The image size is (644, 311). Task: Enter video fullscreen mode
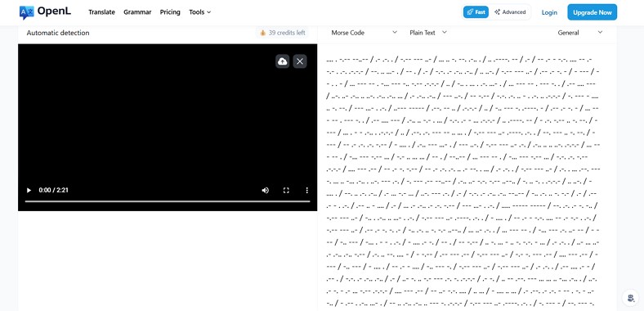[286, 190]
